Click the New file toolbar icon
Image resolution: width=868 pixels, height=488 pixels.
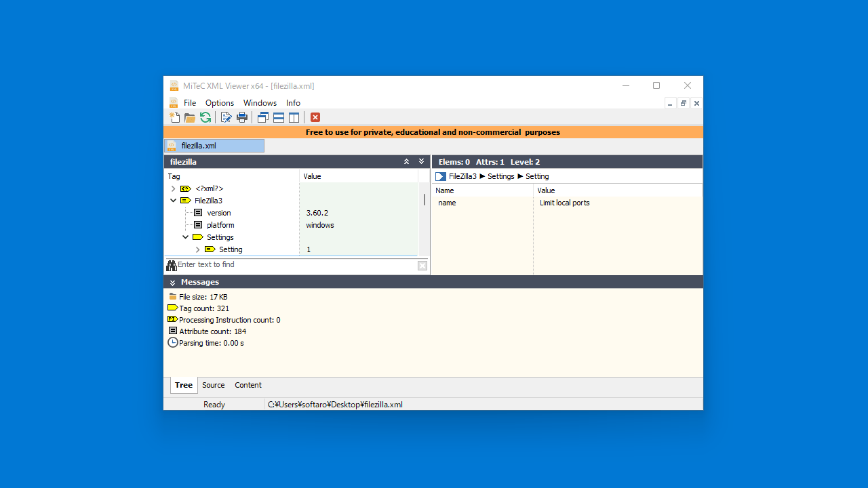[174, 117]
